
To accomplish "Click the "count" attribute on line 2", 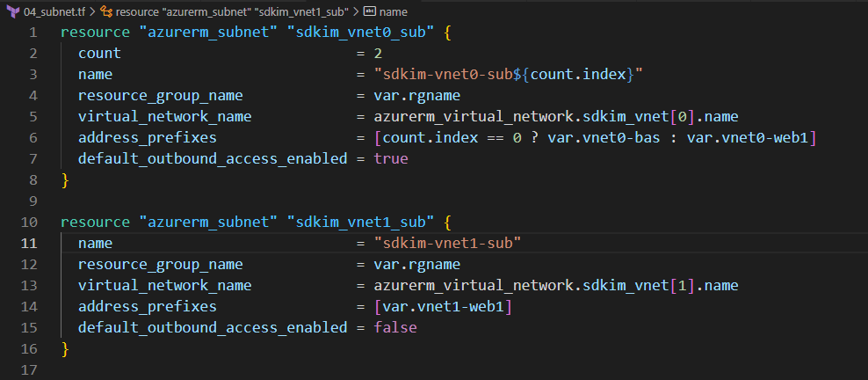I will (x=99, y=53).
